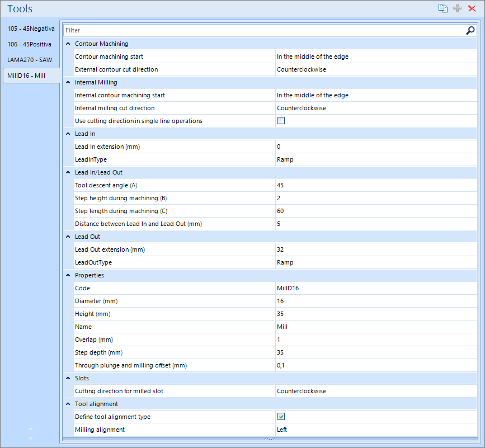The height and width of the screenshot is (448, 485).
Task: Edit Distance between Lead In and Lead Out value
Action: tap(376, 224)
